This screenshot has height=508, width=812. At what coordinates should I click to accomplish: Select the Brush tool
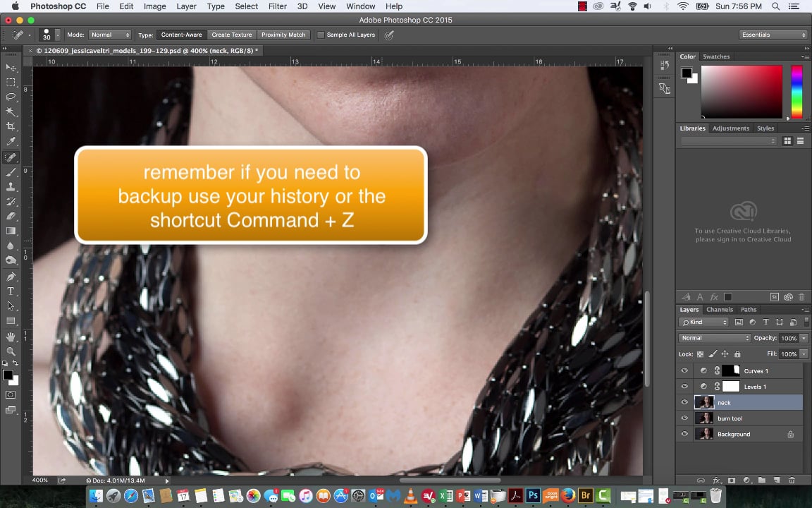tap(11, 172)
